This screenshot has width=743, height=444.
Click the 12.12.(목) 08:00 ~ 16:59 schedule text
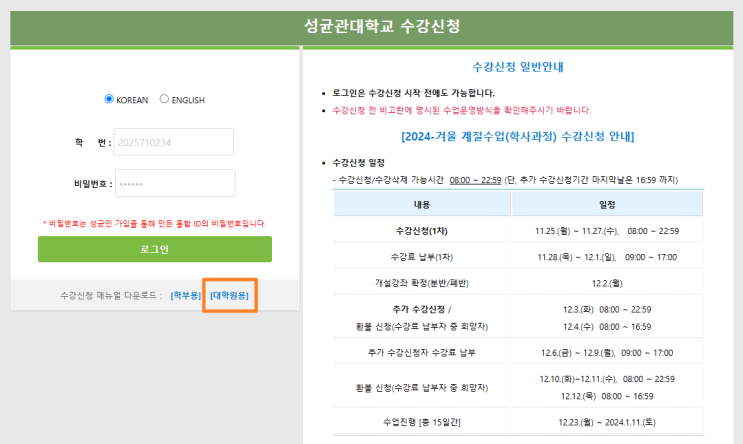coord(607,396)
